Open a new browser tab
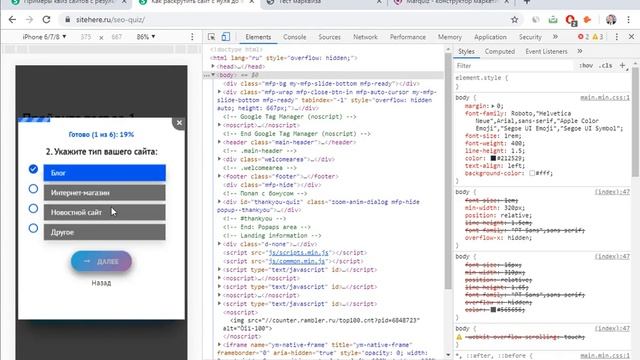Image resolution: width=640 pixels, height=360 pixels. pyautogui.click(x=527, y=2)
